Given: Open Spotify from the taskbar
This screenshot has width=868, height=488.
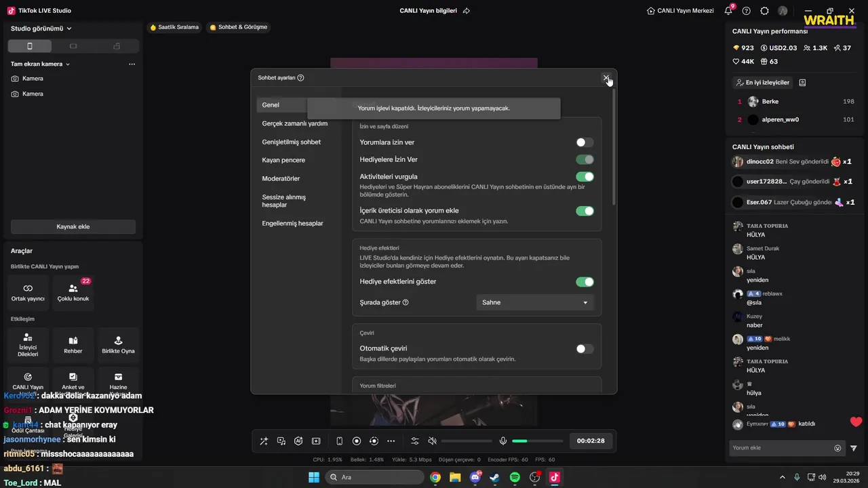Looking at the screenshot, I should coord(515,477).
